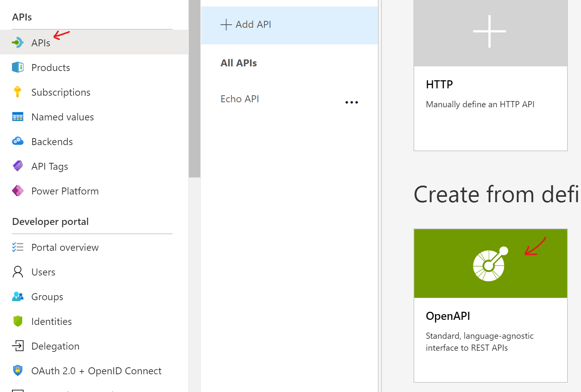Viewport: 581px width, 392px height.
Task: Choose the HTTP API tile
Action: [491, 76]
